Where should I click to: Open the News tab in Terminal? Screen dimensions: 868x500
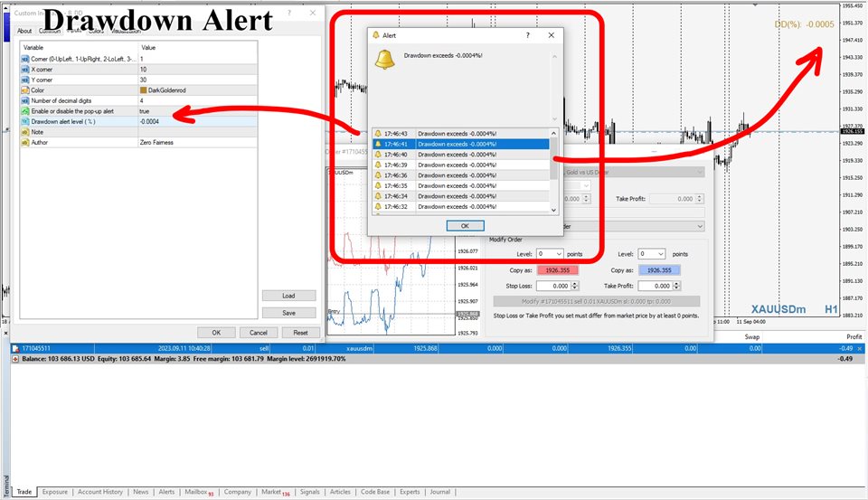point(141,492)
